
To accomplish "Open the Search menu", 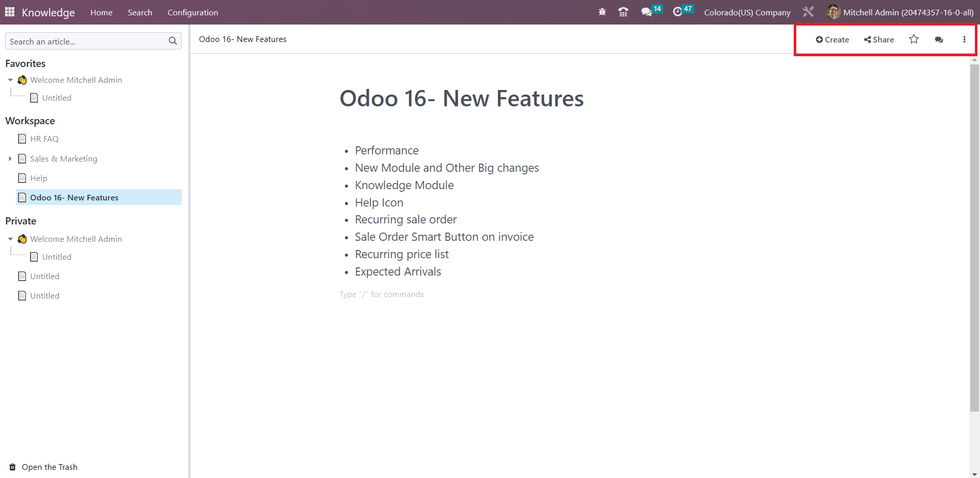I will pyautogui.click(x=140, y=12).
